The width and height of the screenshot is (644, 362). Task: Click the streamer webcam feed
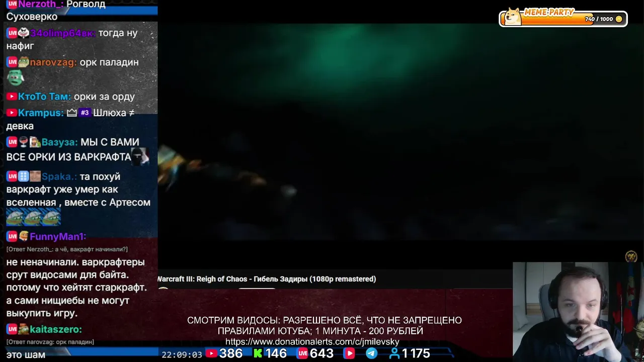tap(578, 312)
